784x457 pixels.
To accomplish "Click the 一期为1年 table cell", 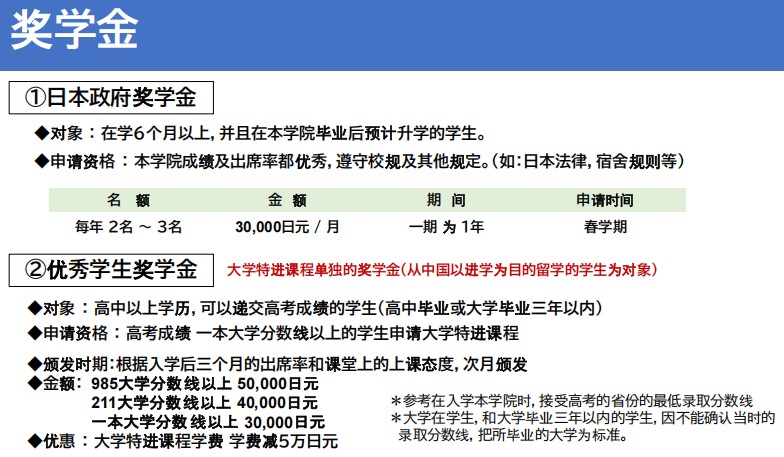I will pos(446,226).
